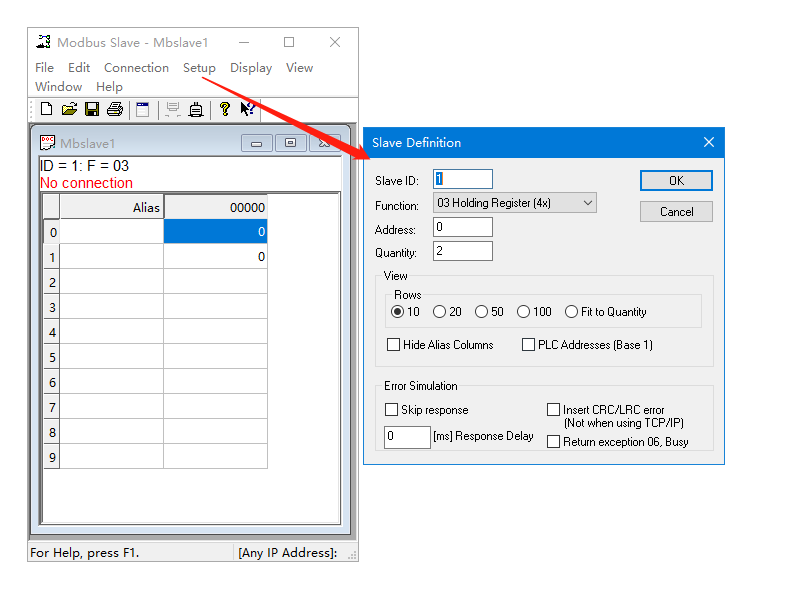Enable the Hide Alias Columns checkbox

[393, 345]
